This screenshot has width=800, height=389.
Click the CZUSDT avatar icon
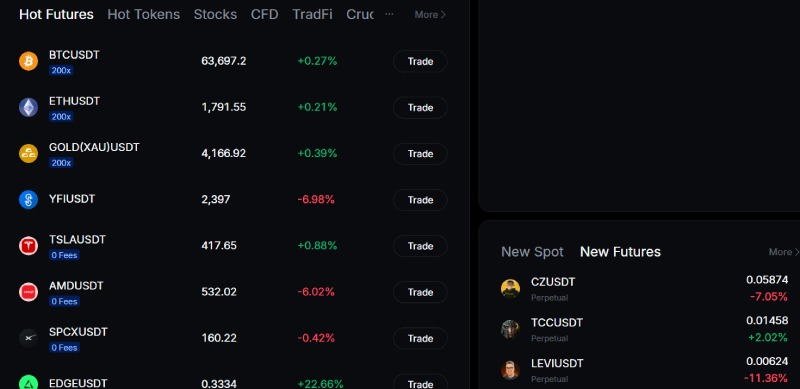(x=510, y=288)
